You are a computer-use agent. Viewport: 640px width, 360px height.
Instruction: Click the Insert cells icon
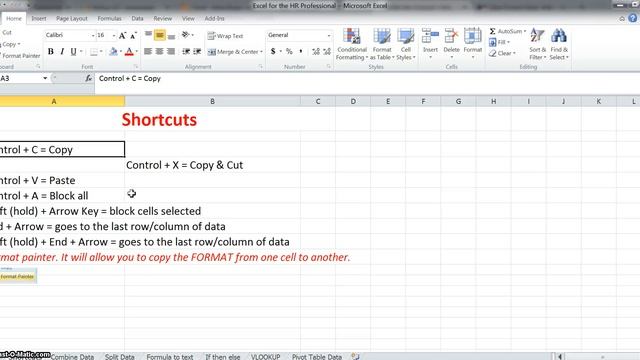point(430,36)
